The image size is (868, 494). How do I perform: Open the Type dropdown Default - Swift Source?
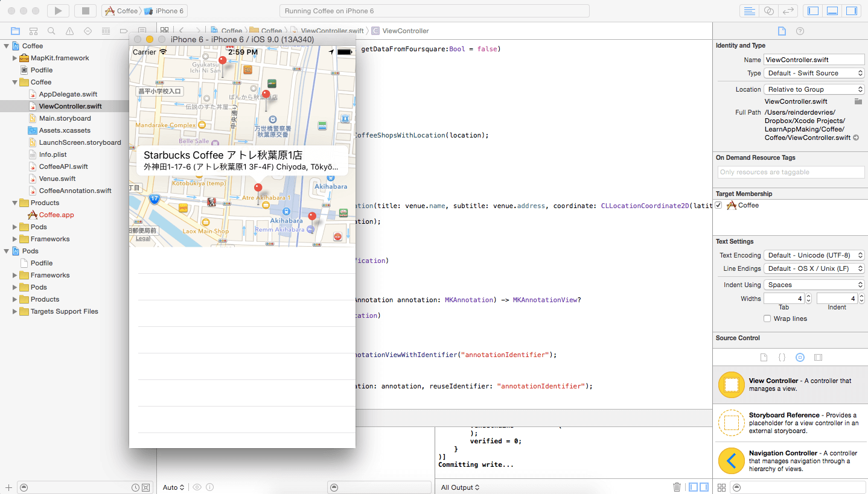(x=814, y=73)
